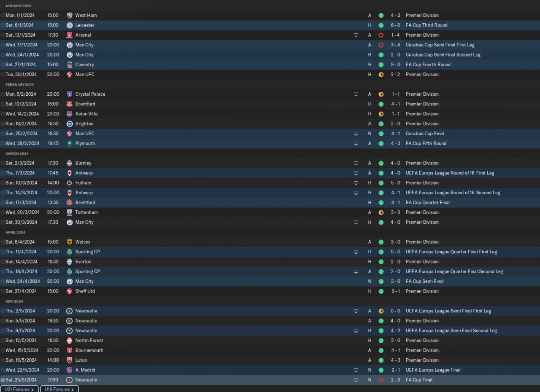Click the TV icon on Carabao Cup Final row
This screenshot has width=540, height=392.
coord(356,134)
